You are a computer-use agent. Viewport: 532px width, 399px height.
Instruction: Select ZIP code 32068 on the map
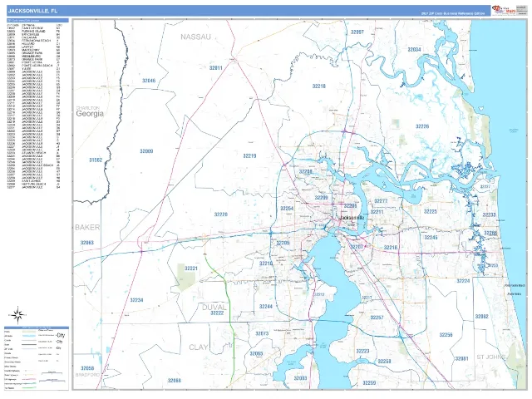pyautogui.click(x=174, y=381)
